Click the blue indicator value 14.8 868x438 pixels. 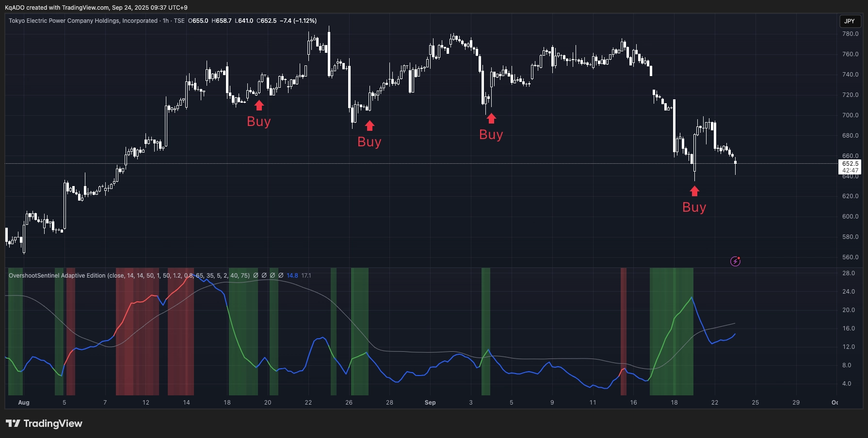[292, 276]
